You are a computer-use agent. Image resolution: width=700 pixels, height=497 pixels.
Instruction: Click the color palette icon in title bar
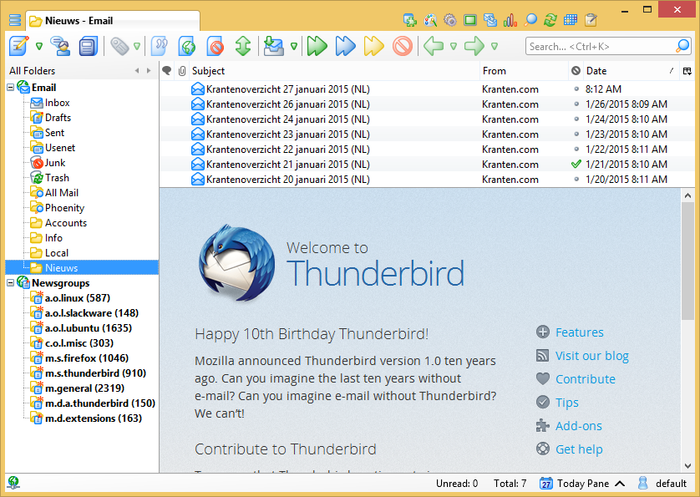pos(430,20)
